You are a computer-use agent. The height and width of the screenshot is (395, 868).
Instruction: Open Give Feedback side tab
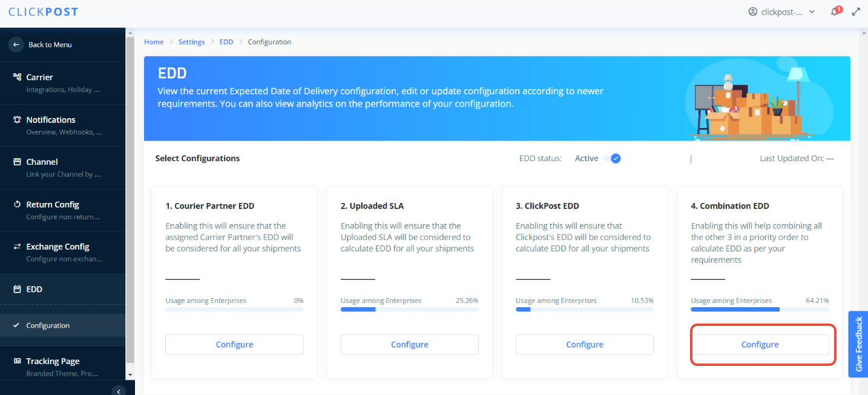tap(858, 344)
